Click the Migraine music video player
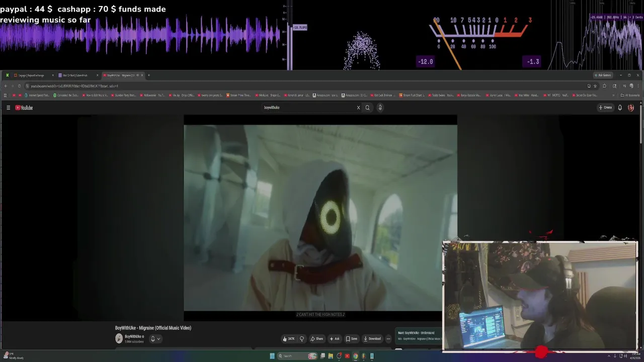The image size is (644, 362). click(320, 218)
